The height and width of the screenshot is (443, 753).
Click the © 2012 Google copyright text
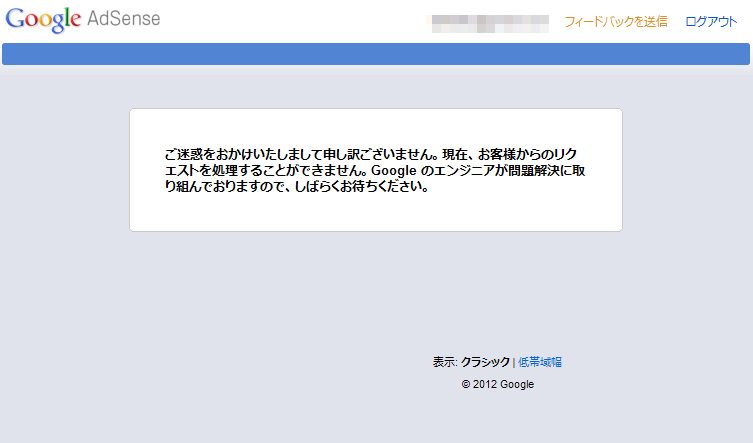pyautogui.click(x=497, y=384)
